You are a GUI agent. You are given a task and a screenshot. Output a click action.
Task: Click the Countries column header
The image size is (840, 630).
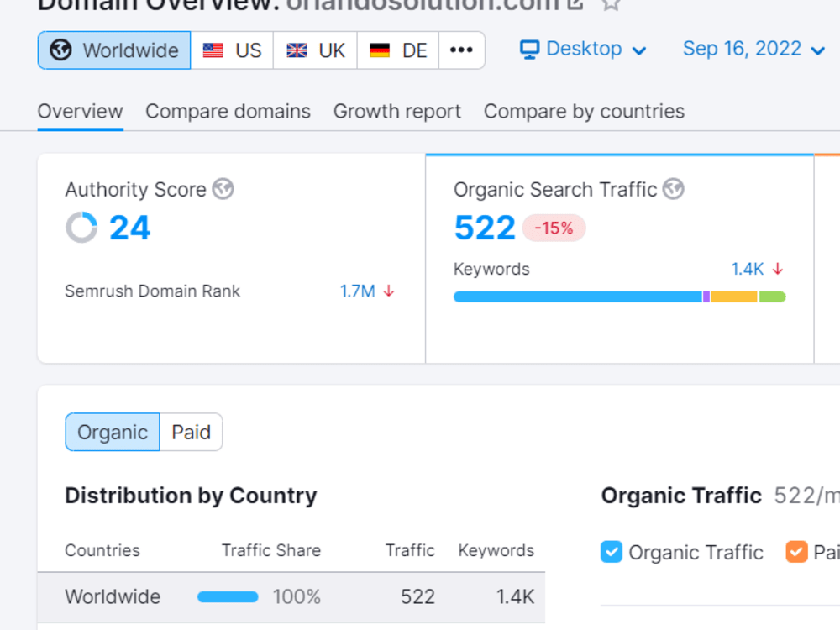point(102,550)
